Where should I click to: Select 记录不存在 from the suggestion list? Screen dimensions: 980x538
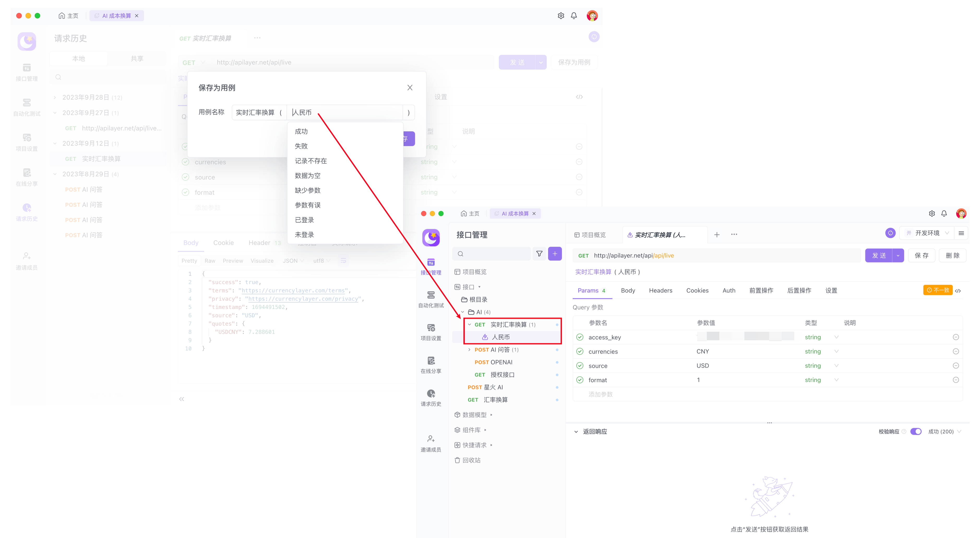(310, 161)
